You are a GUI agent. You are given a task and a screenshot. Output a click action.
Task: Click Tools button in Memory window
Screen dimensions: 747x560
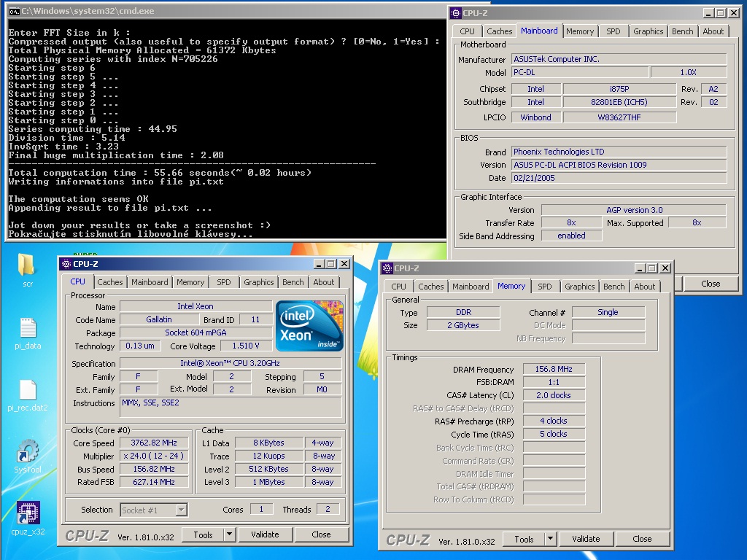pyautogui.click(x=524, y=539)
